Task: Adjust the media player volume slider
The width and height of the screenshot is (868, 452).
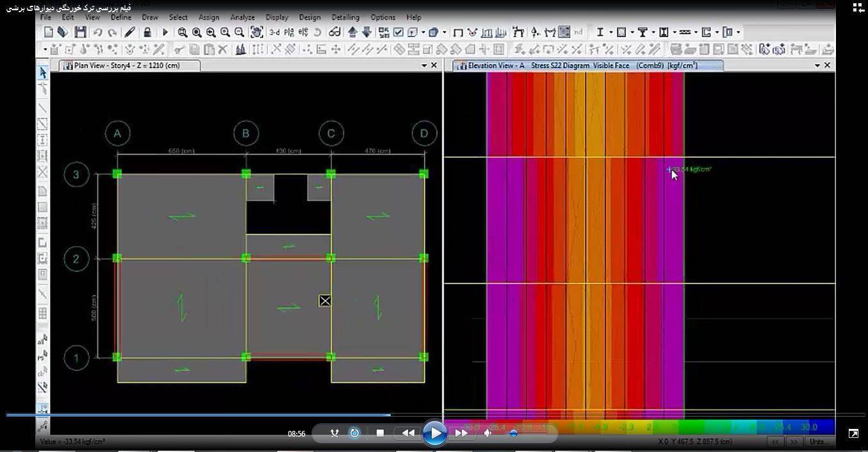Action: tap(514, 433)
